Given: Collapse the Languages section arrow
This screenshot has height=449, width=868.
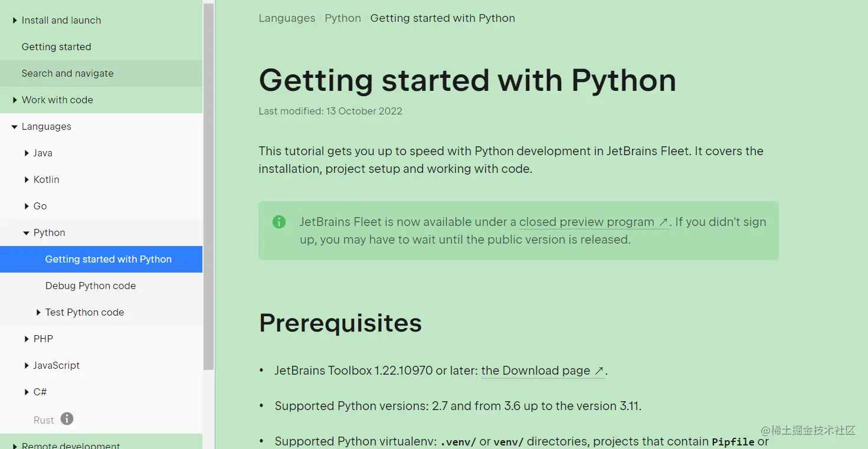Looking at the screenshot, I should 15,127.
